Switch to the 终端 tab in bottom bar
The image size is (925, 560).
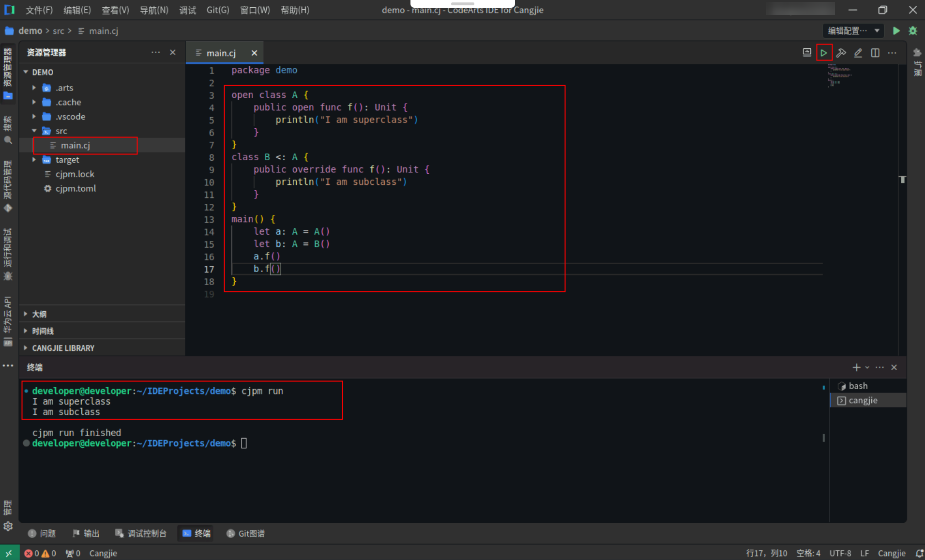point(197,533)
